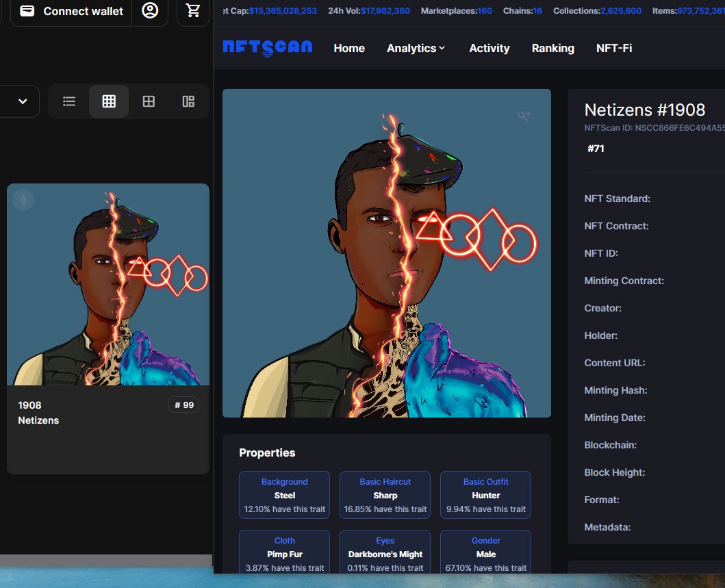Click the 24h Vol value $17,982,380

click(385, 11)
